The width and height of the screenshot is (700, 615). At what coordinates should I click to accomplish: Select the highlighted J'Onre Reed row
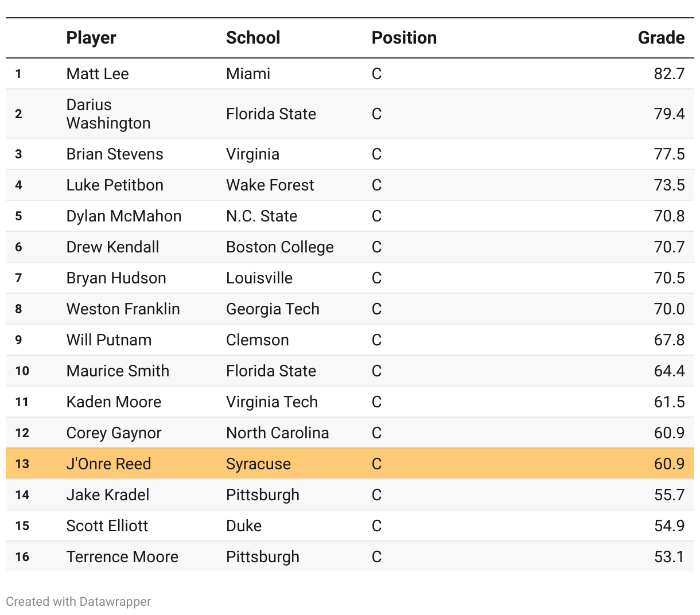coord(349,464)
